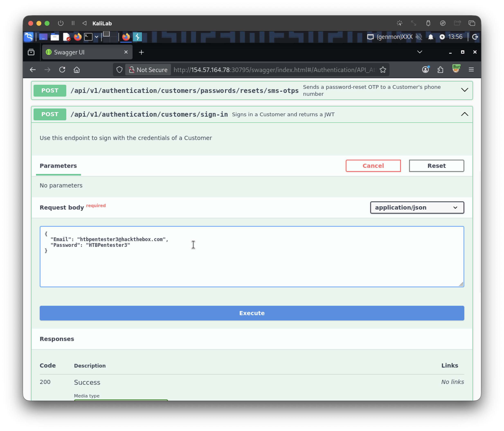This screenshot has height=431, width=504.
Task: Click the VM resize arrows icon
Action: 414,23
